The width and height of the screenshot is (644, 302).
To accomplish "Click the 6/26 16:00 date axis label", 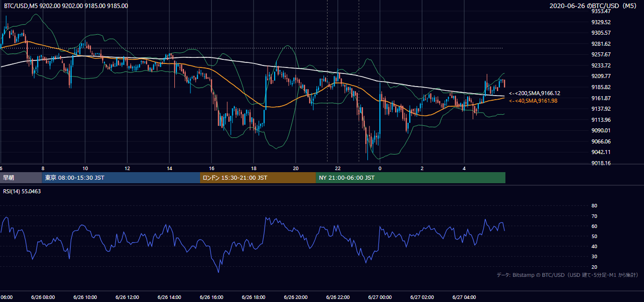I will pyautogui.click(x=212, y=297).
